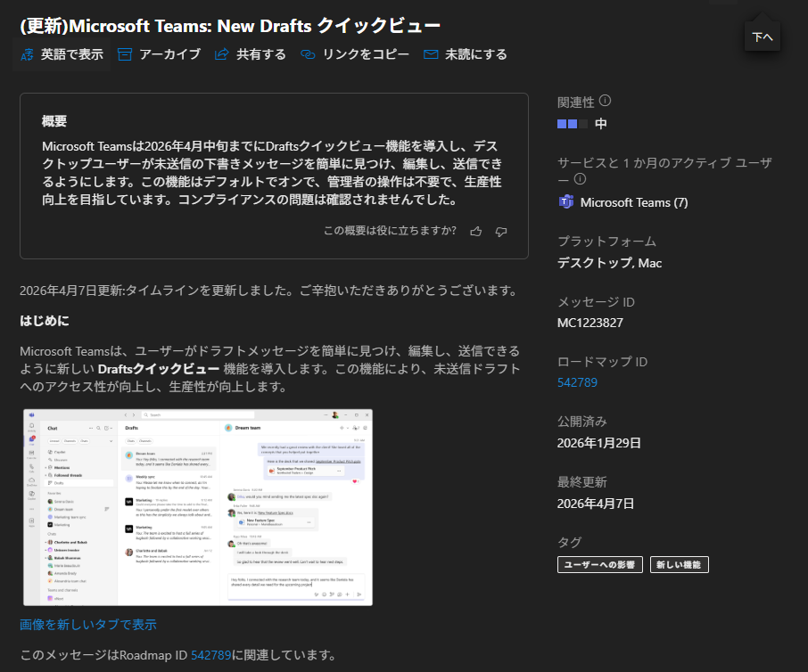Select the ユーザーへの影響 tag

(599, 564)
